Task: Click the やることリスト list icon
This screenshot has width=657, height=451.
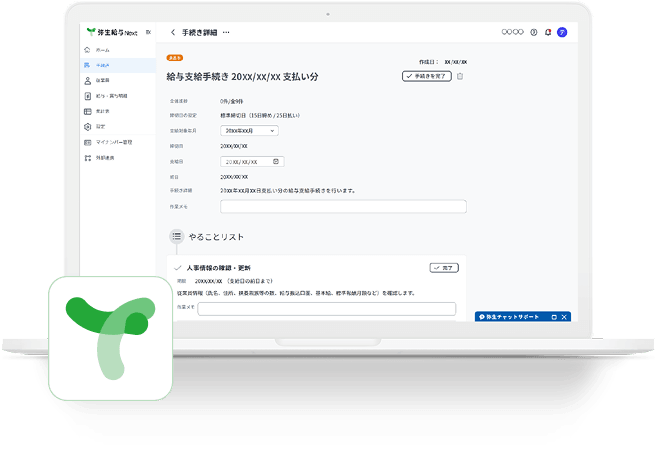Action: coord(176,236)
